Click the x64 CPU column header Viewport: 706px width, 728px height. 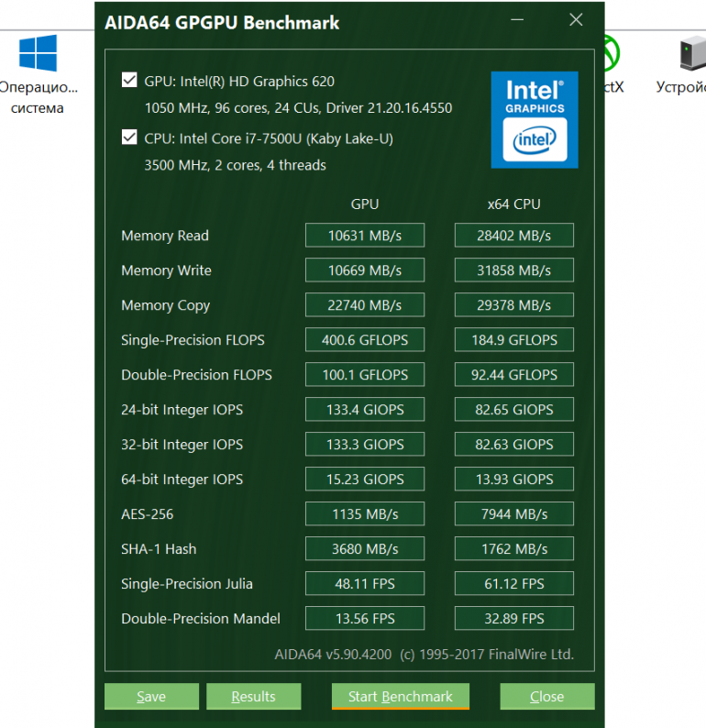pyautogui.click(x=513, y=204)
